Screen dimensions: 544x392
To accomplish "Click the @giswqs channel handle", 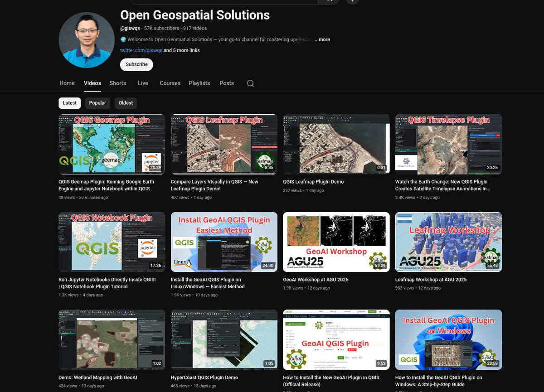I will point(130,28).
